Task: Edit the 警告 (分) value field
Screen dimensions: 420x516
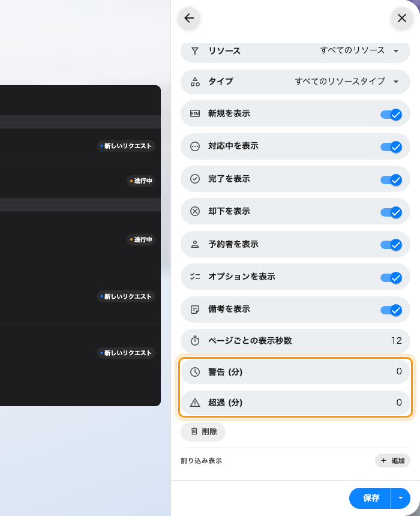Action: (x=399, y=371)
